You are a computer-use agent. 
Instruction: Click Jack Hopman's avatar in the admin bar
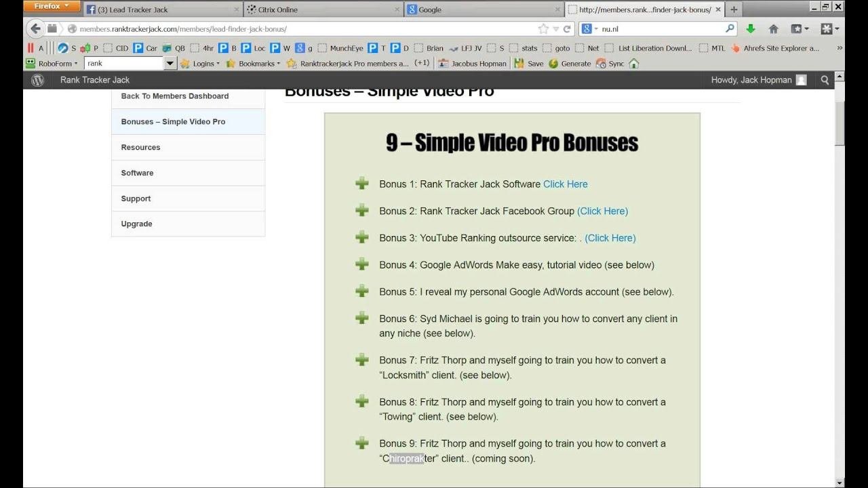click(801, 80)
